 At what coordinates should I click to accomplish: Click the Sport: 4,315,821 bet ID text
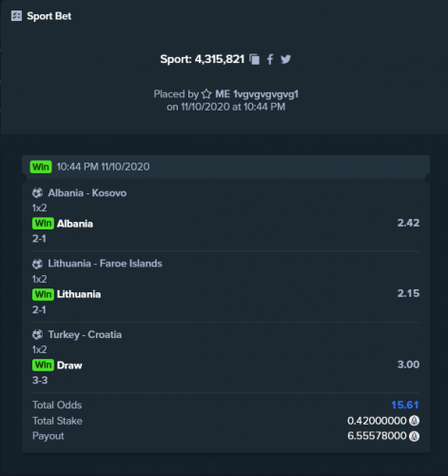tap(203, 59)
